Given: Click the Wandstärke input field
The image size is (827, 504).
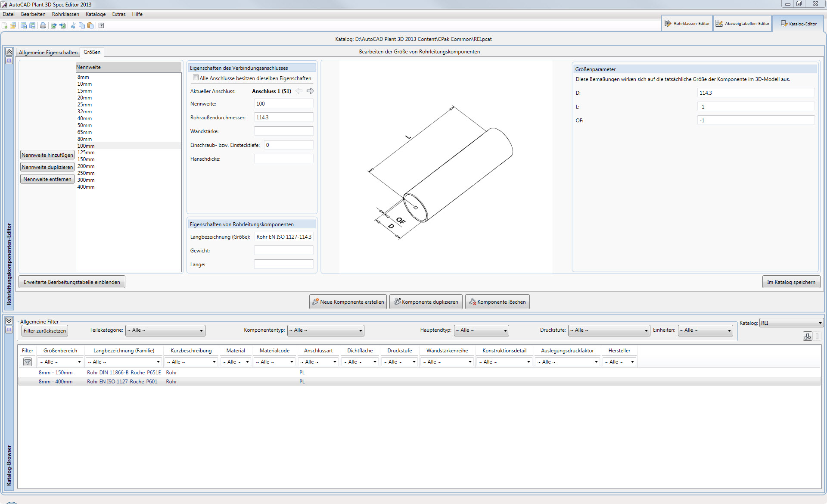Looking at the screenshot, I should (x=284, y=131).
